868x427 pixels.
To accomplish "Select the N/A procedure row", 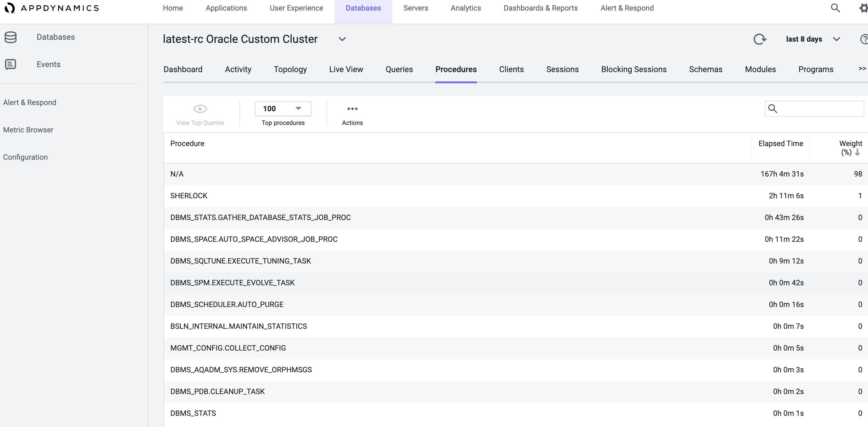I will pyautogui.click(x=515, y=174).
